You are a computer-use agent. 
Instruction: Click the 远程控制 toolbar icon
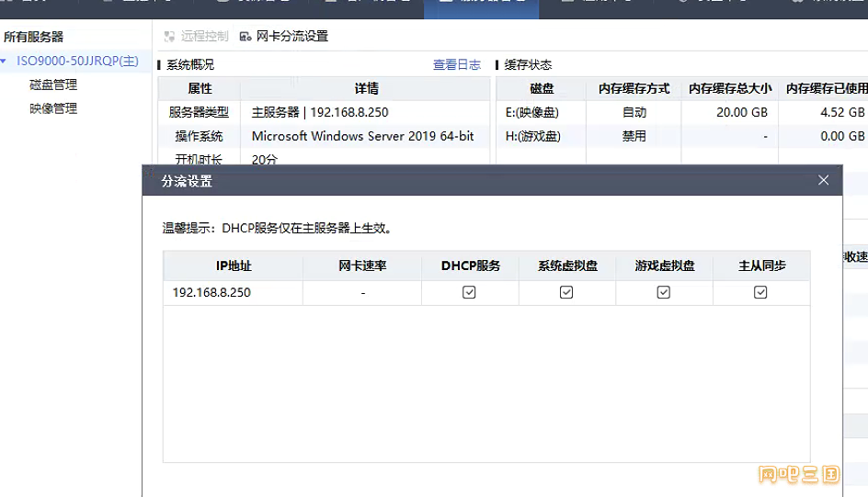[x=169, y=37]
